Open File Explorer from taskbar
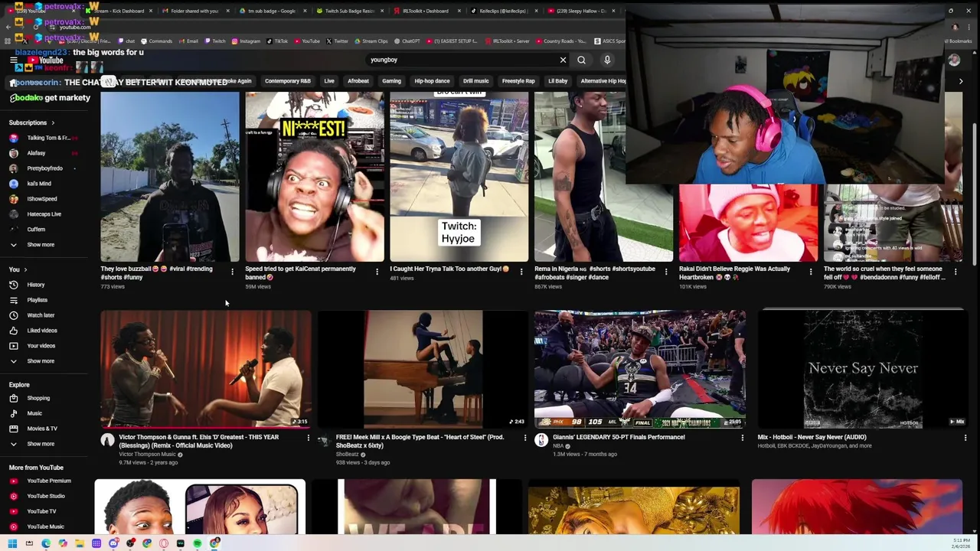Screen dimensions: 980x551 pyautogui.click(x=80, y=543)
